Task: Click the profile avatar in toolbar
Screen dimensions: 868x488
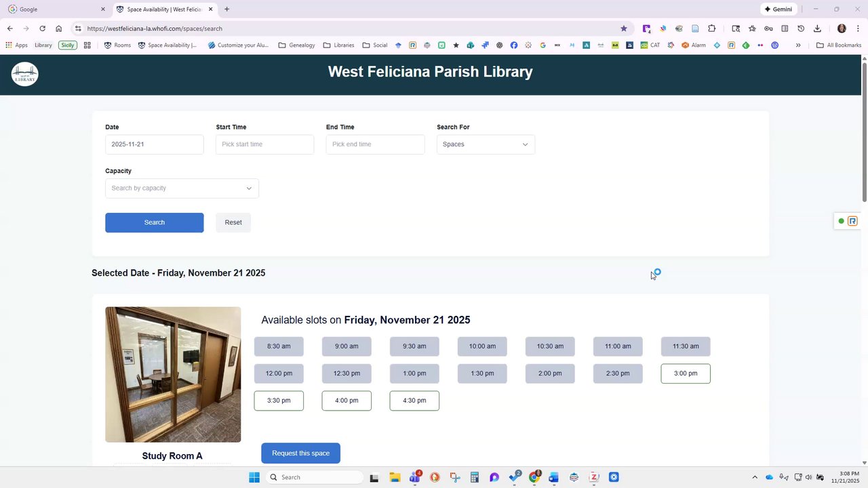Action: pyautogui.click(x=842, y=28)
